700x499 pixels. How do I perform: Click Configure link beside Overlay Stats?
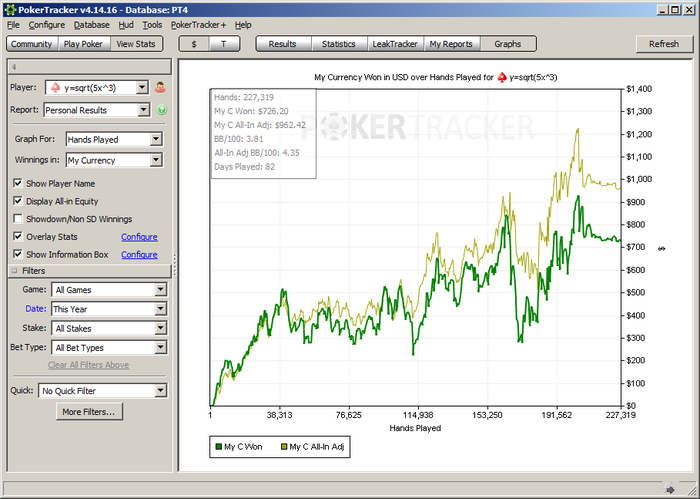pyautogui.click(x=139, y=237)
